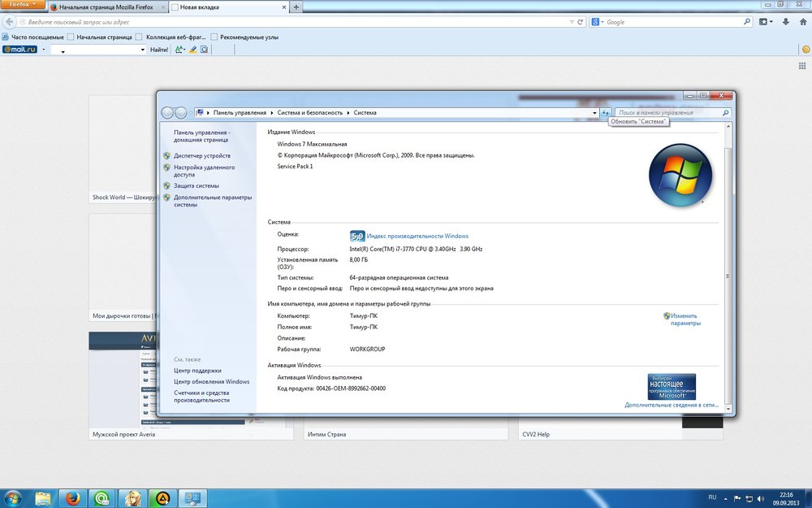Image resolution: width=812 pixels, height=508 pixels.
Task: Click the Refresh "Система" button in address bar
Action: pos(605,113)
